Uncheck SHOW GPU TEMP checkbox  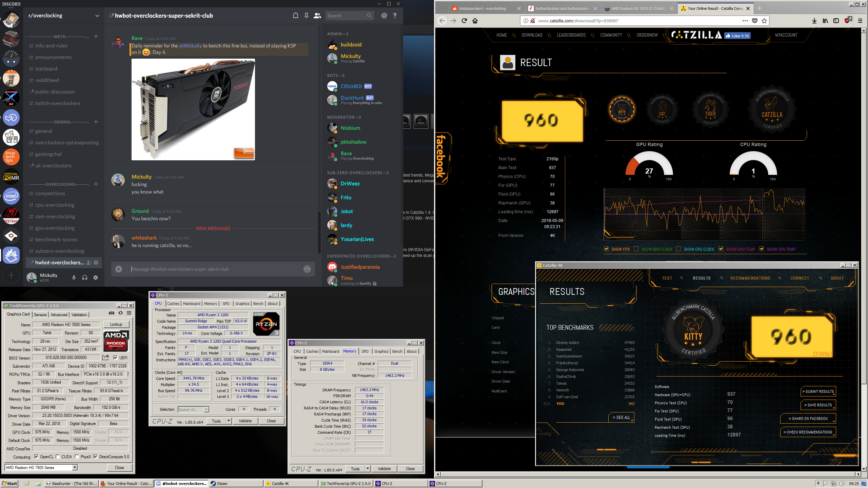[x=721, y=249]
